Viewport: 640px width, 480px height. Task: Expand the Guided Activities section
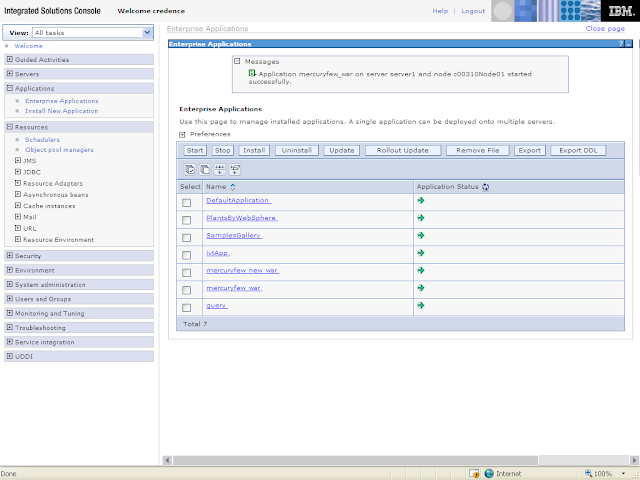10,60
